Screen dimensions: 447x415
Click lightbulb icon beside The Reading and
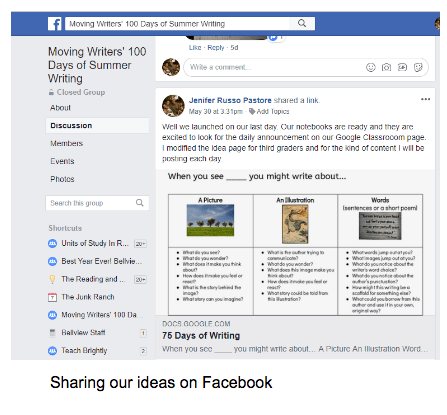coord(52,279)
